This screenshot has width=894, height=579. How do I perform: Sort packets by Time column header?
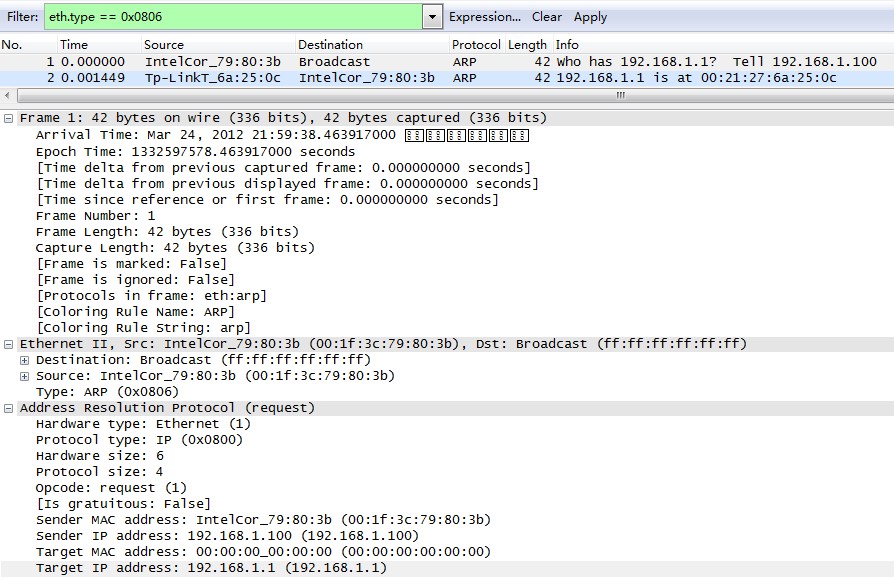74,45
